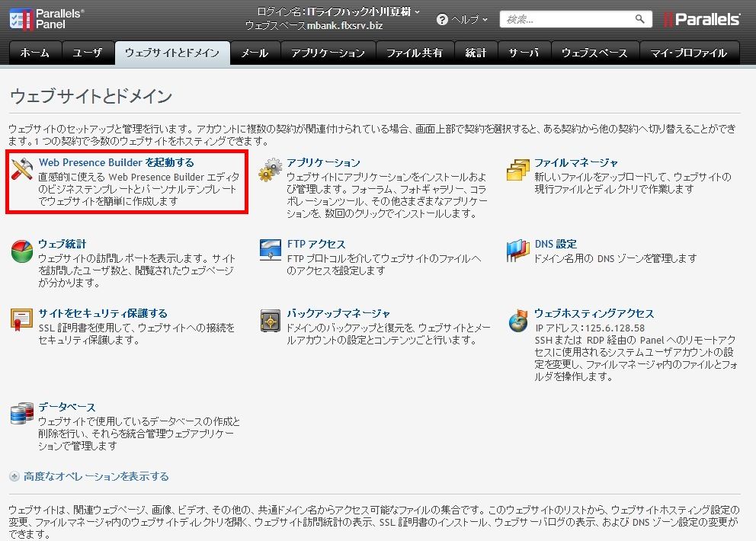Switch to the ホーム tab
The width and height of the screenshot is (756, 541).
coord(35,53)
